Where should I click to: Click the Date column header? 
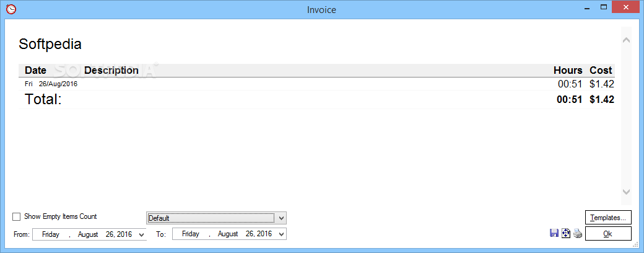(35, 70)
